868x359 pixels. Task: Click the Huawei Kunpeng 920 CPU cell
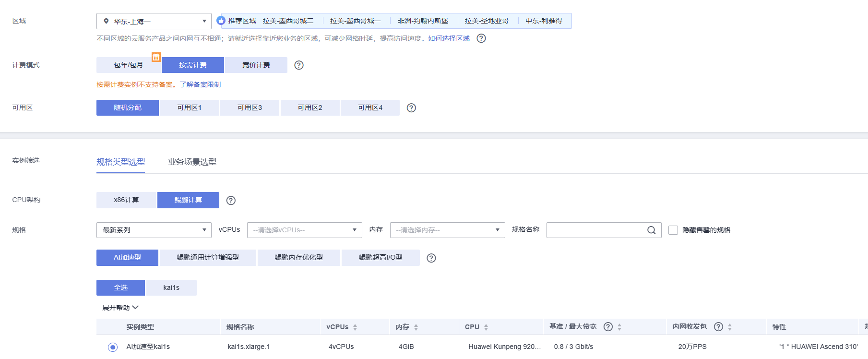point(504,347)
